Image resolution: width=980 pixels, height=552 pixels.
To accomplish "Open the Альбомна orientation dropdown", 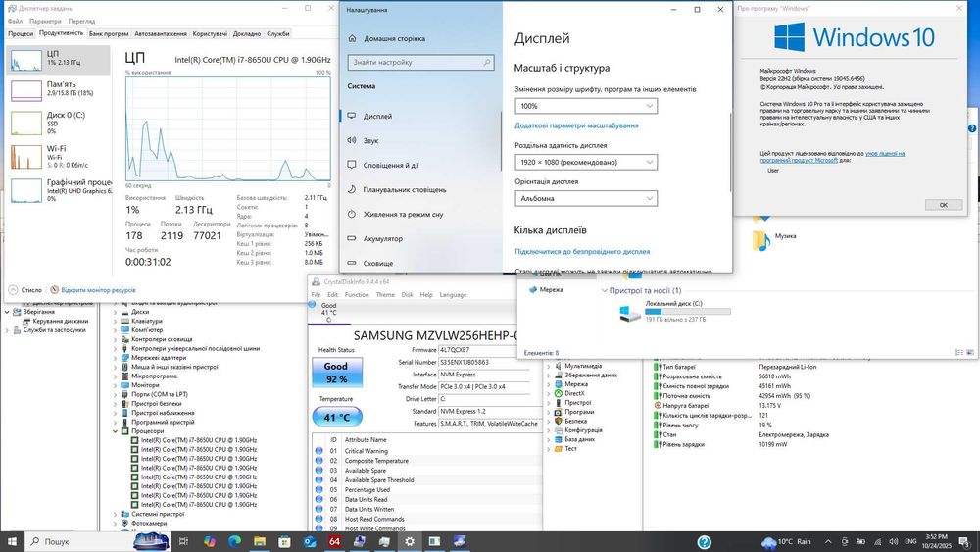I will 586,198.
